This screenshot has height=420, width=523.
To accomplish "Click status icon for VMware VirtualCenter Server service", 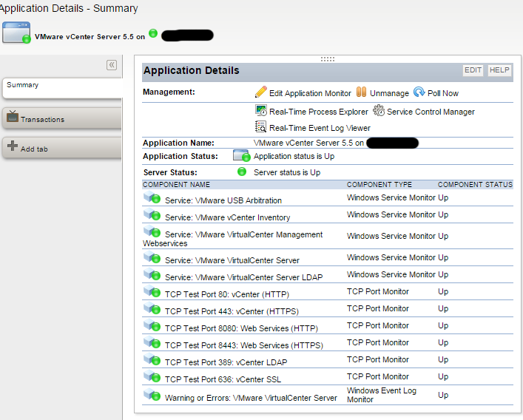I will click(152, 257).
